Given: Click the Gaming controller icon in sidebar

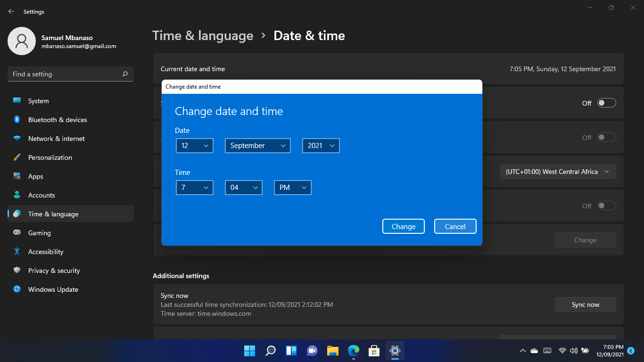Looking at the screenshot, I should 17,233.
